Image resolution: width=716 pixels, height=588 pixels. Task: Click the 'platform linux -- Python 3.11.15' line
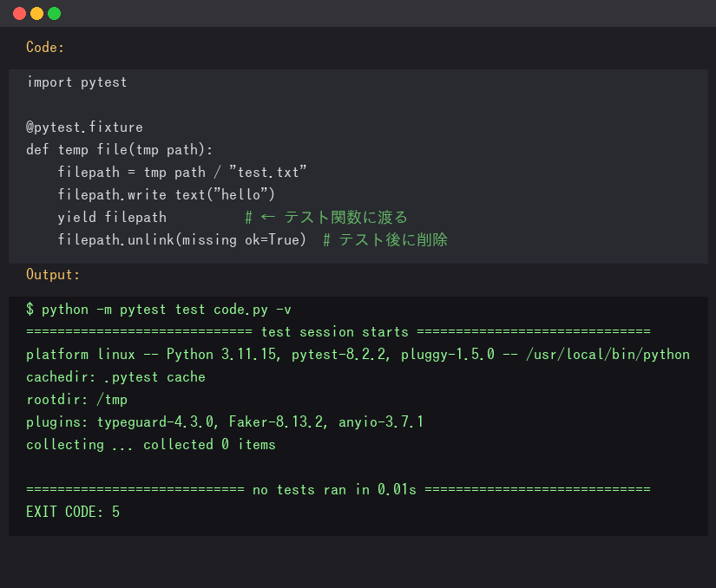(x=358, y=355)
